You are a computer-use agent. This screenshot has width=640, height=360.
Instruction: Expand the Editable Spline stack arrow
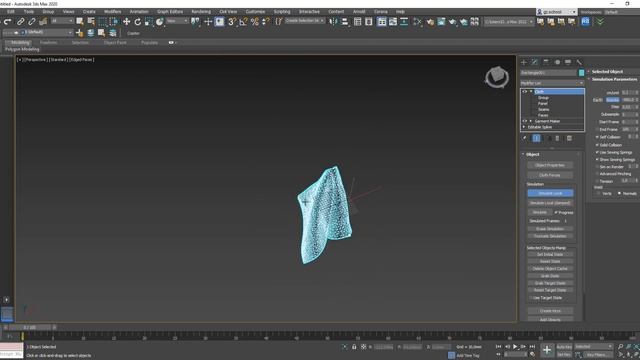click(524, 127)
